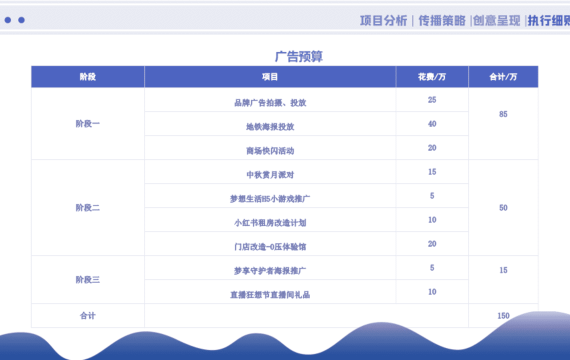Select the 阶段一 cell

[x=88, y=124]
